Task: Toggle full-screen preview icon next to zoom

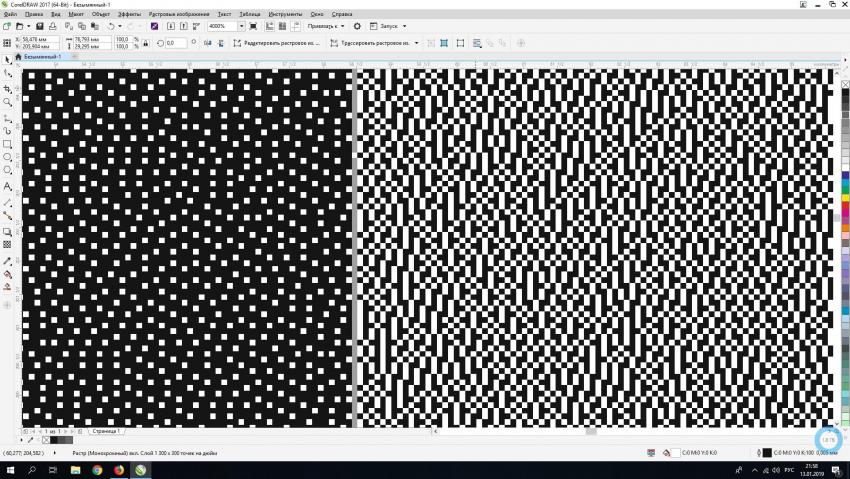Action: (x=253, y=26)
